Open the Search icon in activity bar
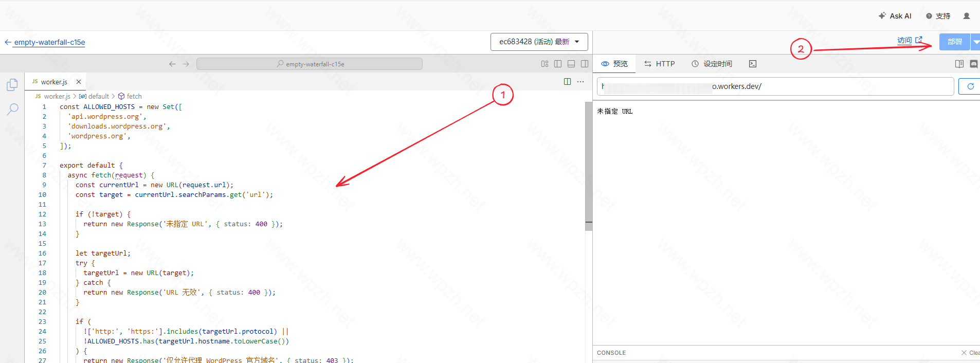The height and width of the screenshot is (363, 980). pyautogui.click(x=12, y=109)
